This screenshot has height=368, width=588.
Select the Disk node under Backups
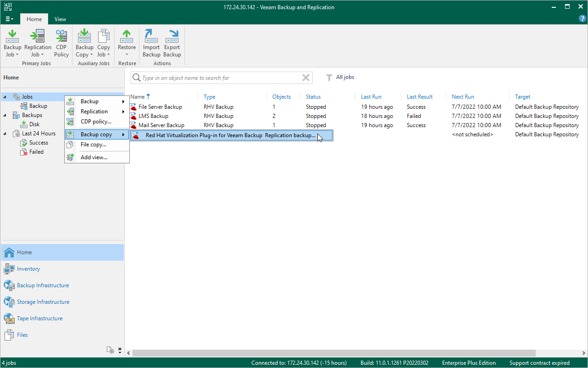point(34,124)
